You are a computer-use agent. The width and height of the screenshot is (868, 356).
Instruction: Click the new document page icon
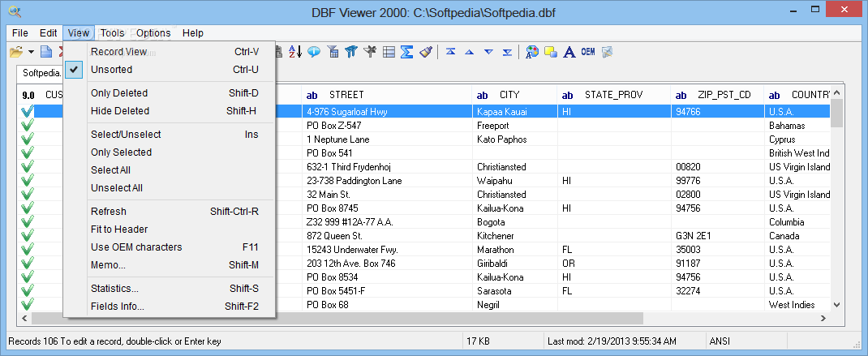click(x=46, y=52)
